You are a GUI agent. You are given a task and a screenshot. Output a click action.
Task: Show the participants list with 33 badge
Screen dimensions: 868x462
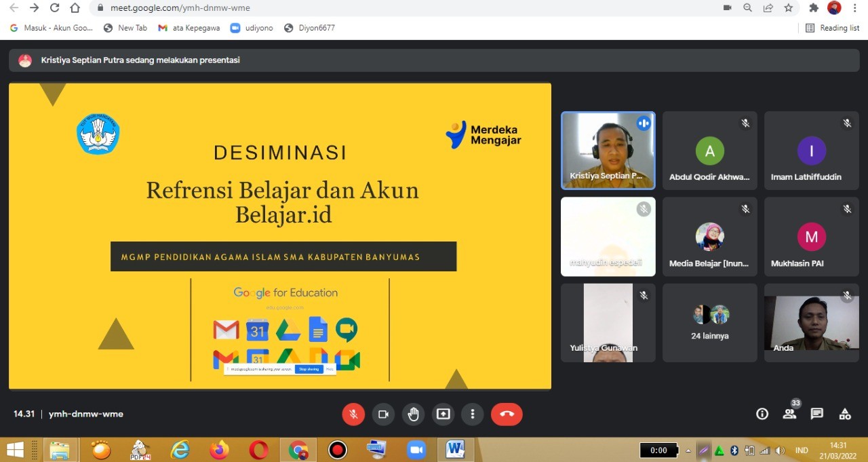pos(789,414)
